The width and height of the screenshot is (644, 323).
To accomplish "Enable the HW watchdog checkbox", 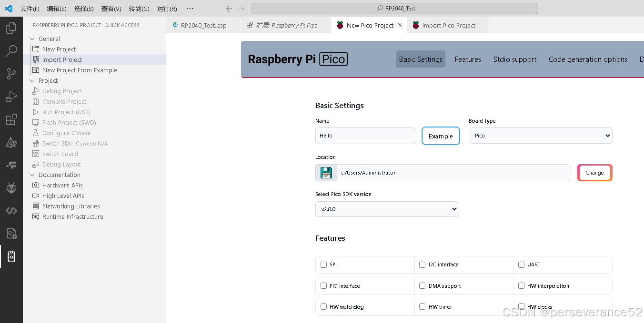I will click(324, 307).
